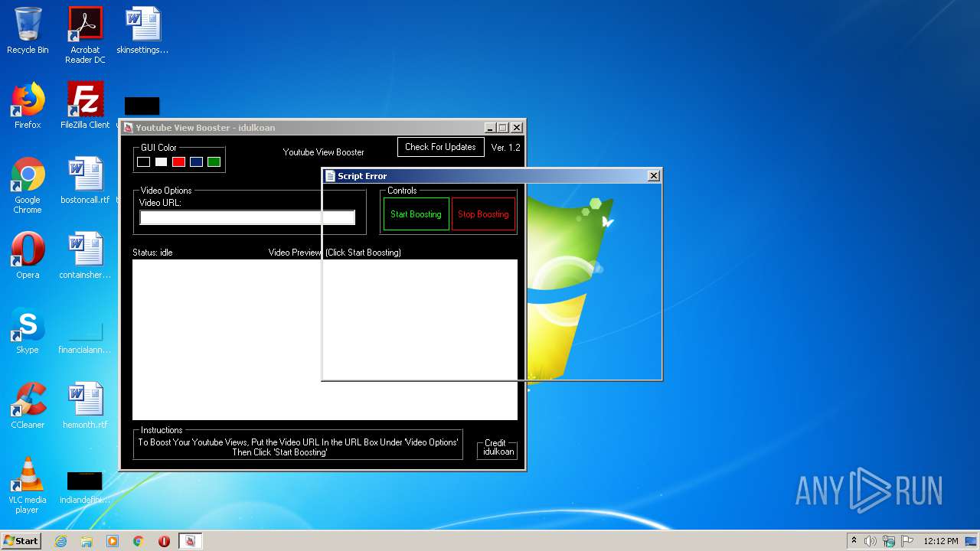Pick the black GUI color swatch
This screenshot has width=980, height=551.
click(x=143, y=161)
